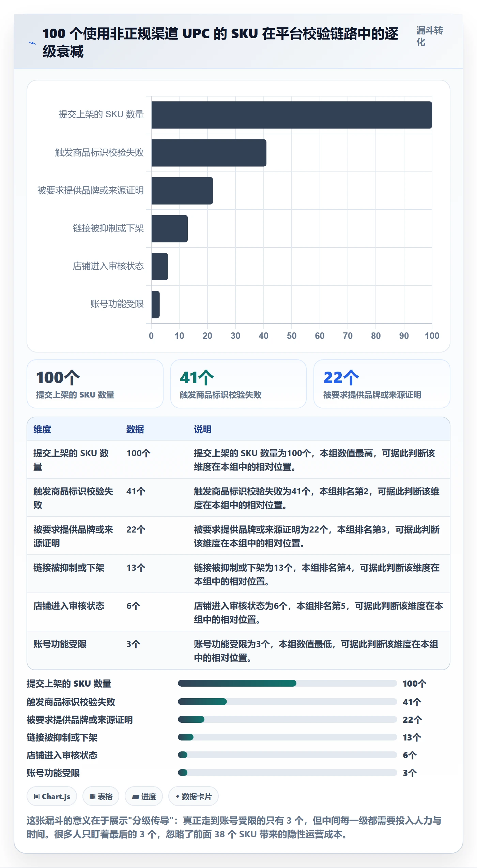
Task: Click the 表格 chip
Action: click(101, 796)
